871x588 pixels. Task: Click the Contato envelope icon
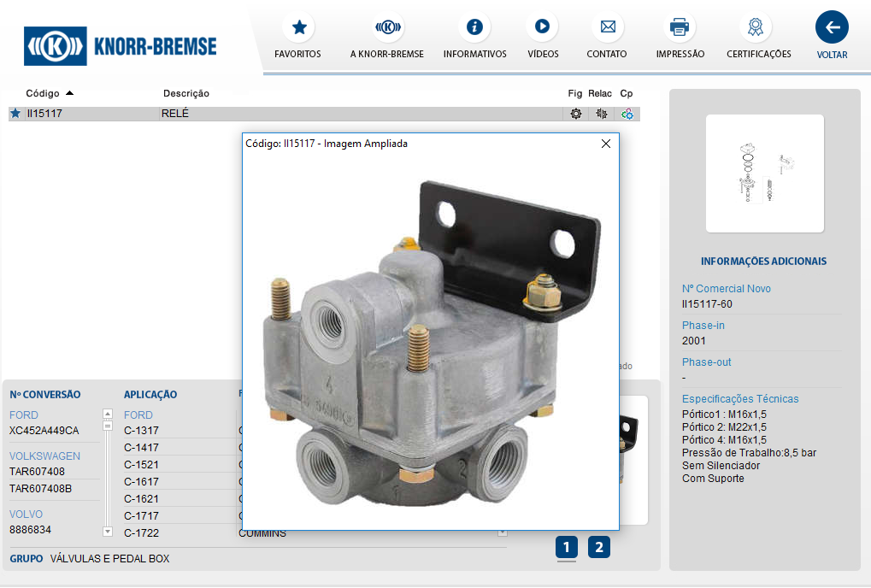(x=607, y=27)
